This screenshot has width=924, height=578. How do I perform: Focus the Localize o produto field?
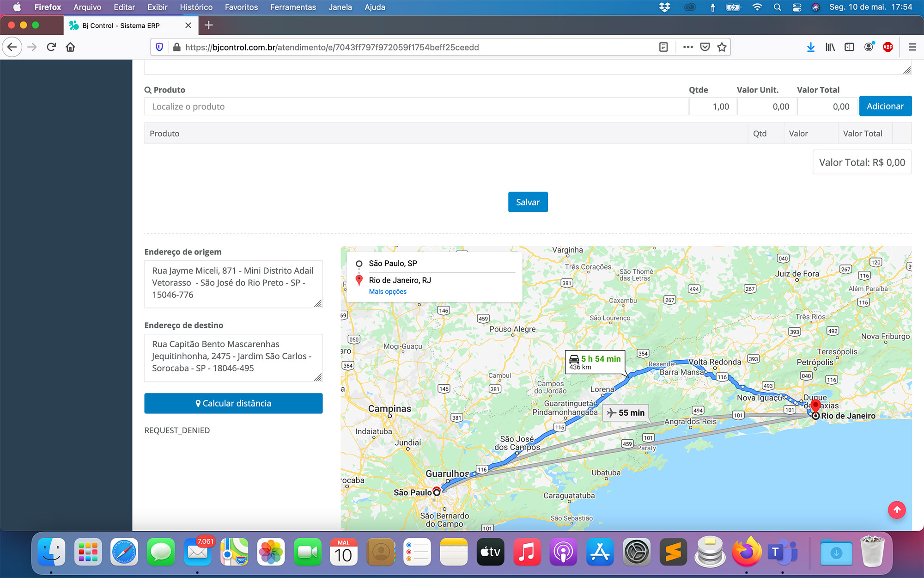(416, 107)
